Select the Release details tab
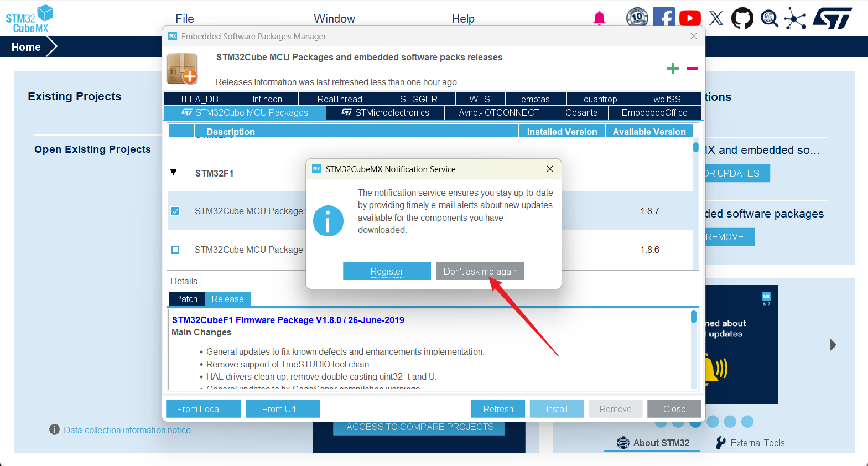Image resolution: width=868 pixels, height=466 pixels. coord(228,299)
